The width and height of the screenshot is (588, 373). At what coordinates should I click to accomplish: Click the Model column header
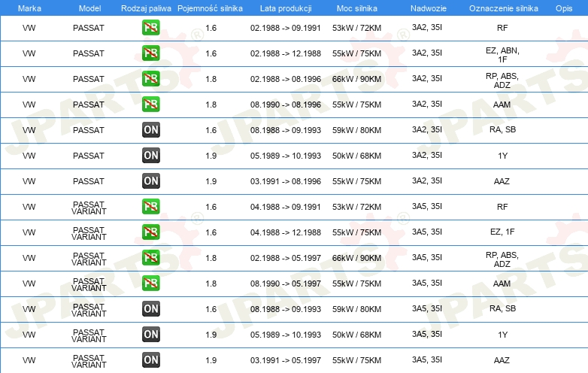[89, 8]
